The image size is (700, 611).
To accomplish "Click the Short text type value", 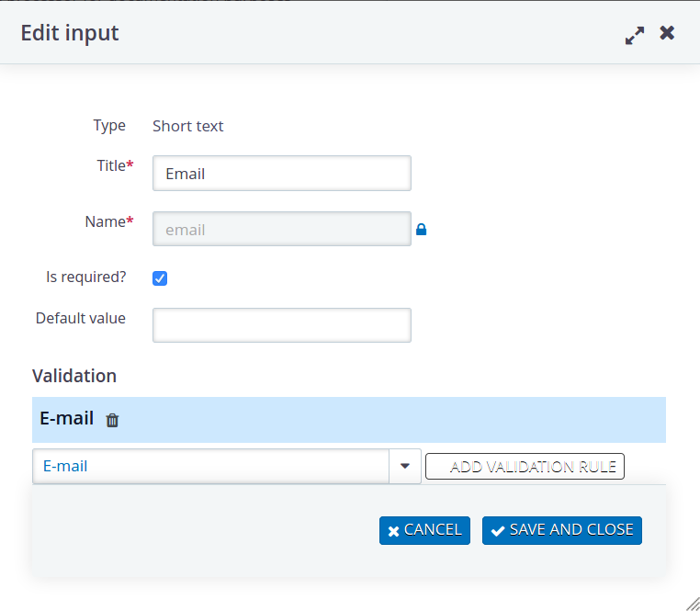I will (188, 126).
